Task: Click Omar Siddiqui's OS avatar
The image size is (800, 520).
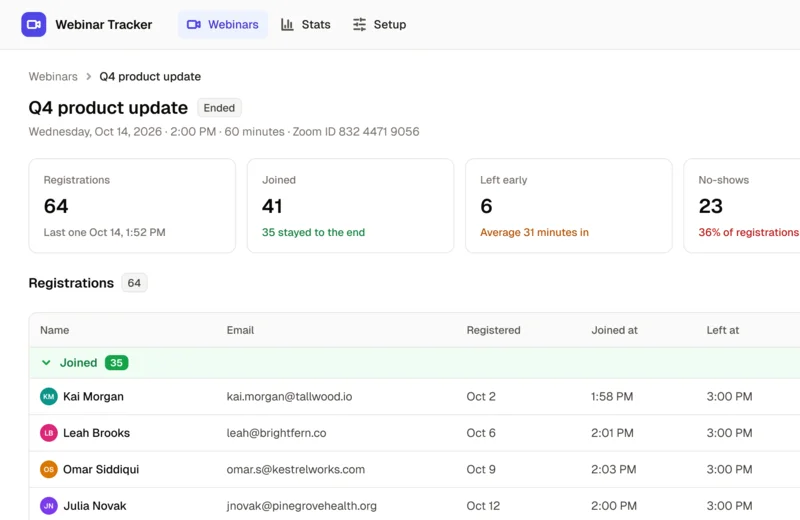Action: point(48,469)
